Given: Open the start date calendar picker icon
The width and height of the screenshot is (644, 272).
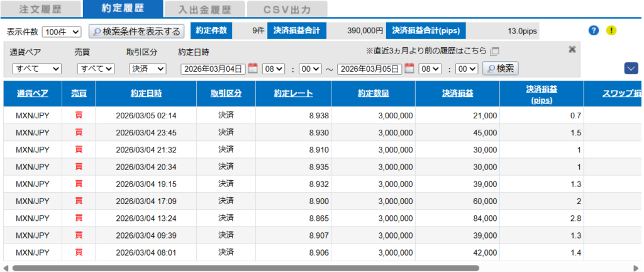Looking at the screenshot, I should click(253, 69).
